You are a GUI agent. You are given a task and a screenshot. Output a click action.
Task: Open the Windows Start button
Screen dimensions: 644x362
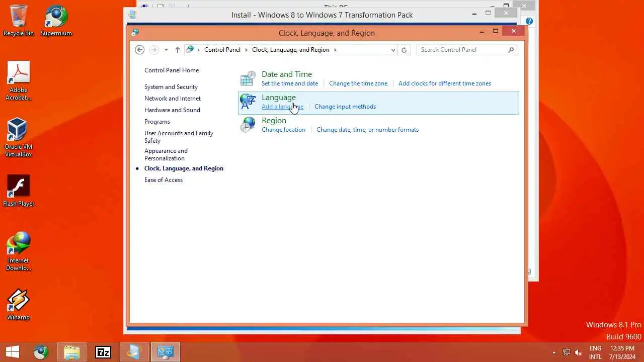coord(13,352)
